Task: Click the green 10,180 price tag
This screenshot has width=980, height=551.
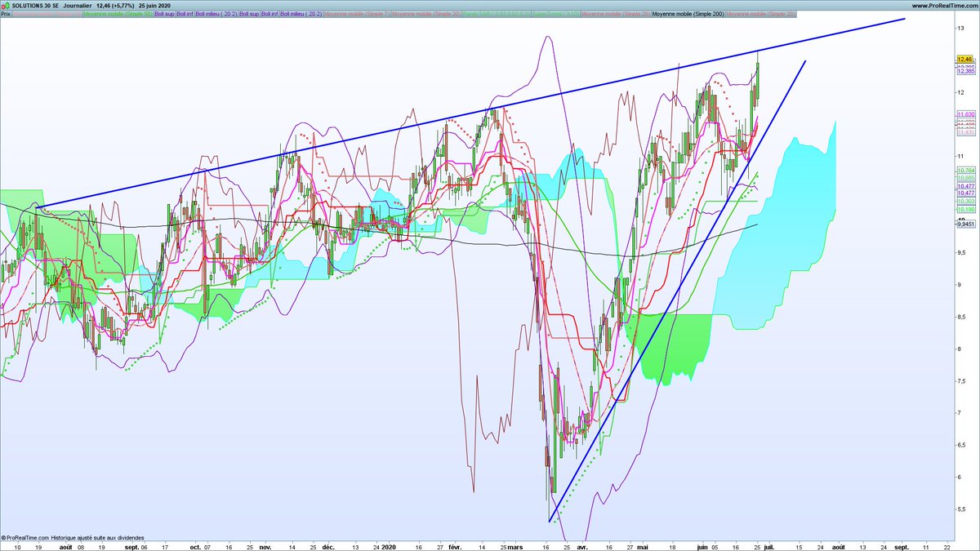Action: click(965, 209)
